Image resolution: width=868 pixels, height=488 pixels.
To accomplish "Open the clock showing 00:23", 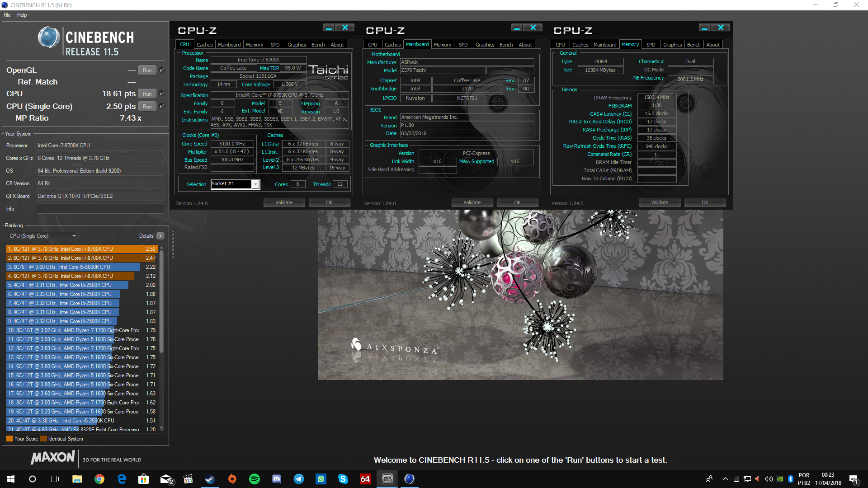I will tap(828, 479).
